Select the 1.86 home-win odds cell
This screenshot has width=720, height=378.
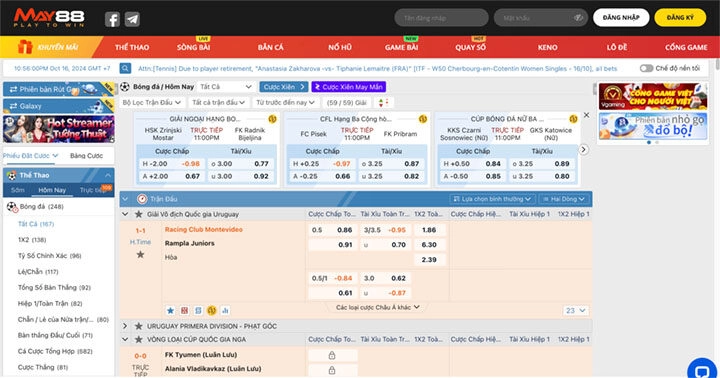point(429,230)
